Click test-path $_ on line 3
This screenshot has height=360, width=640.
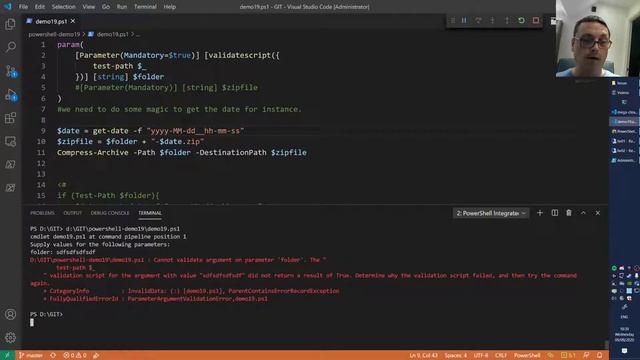pos(119,66)
